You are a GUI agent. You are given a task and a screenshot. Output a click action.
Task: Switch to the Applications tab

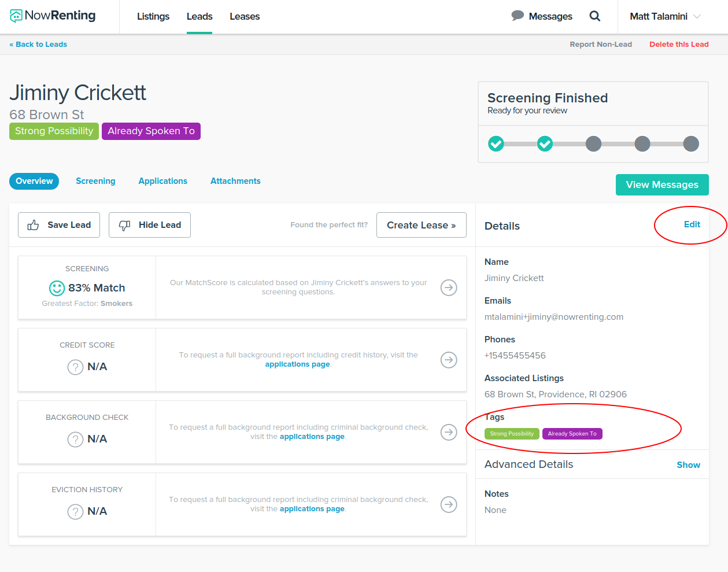point(163,181)
